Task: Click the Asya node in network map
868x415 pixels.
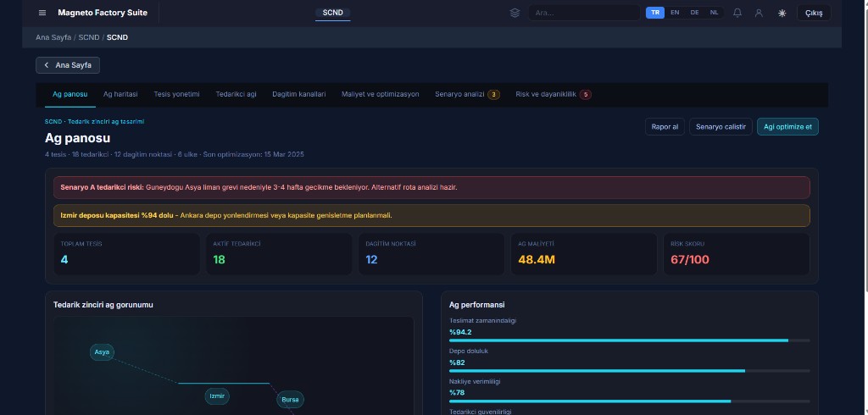Action: [102, 352]
